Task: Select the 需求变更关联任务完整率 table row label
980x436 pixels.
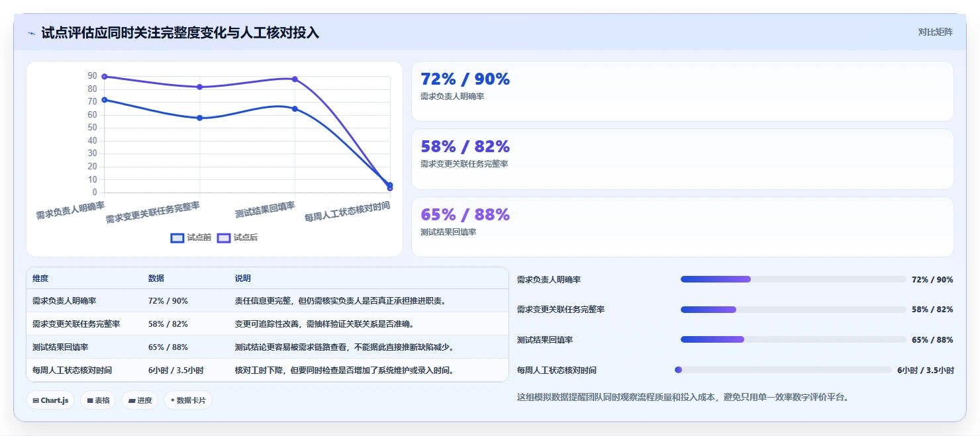Action: [x=76, y=324]
